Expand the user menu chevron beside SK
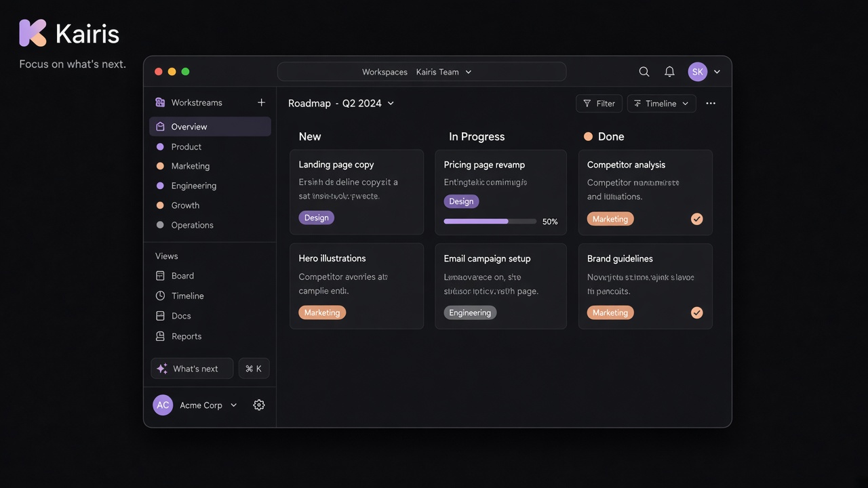The width and height of the screenshot is (868, 488). [x=717, y=72]
